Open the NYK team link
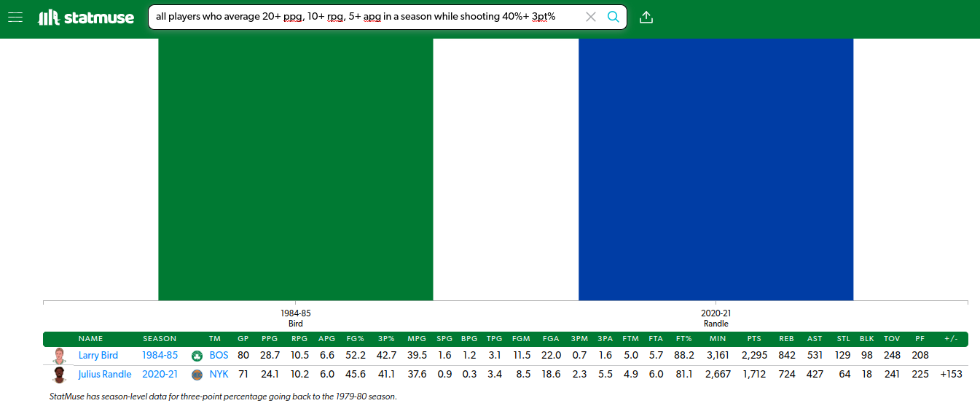Screen dimensions: 980x414 pos(219,375)
